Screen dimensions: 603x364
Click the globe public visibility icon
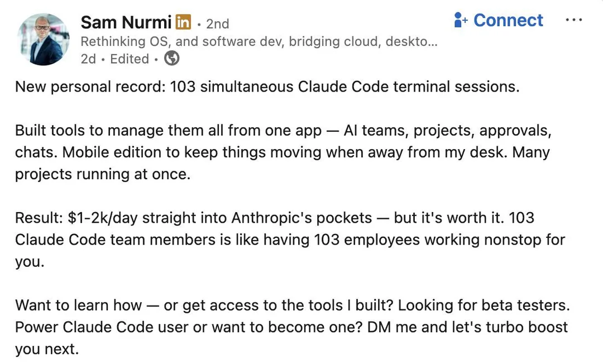point(172,58)
